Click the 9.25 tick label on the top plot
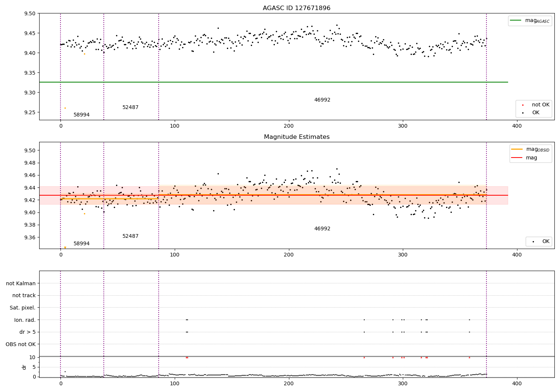 (x=29, y=112)
